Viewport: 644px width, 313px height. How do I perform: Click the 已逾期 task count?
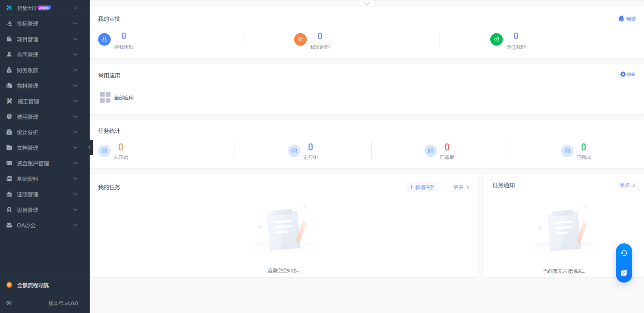447,147
